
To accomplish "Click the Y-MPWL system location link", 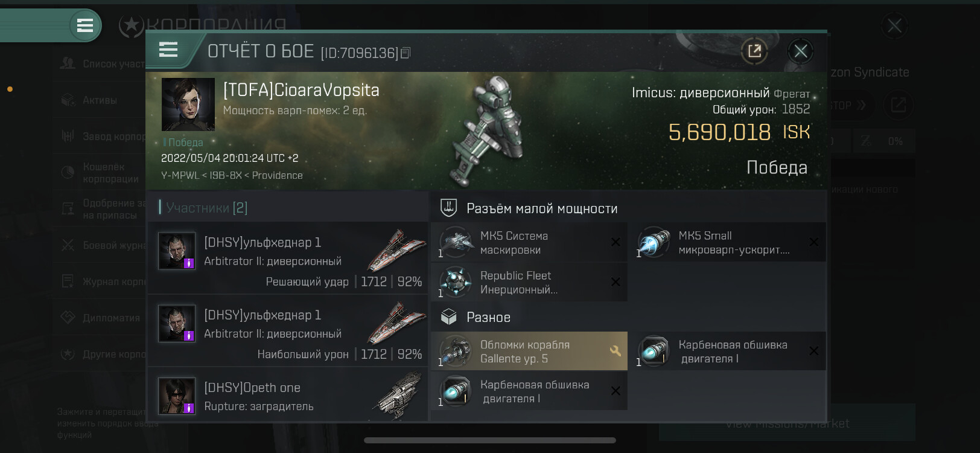I will tap(179, 175).
